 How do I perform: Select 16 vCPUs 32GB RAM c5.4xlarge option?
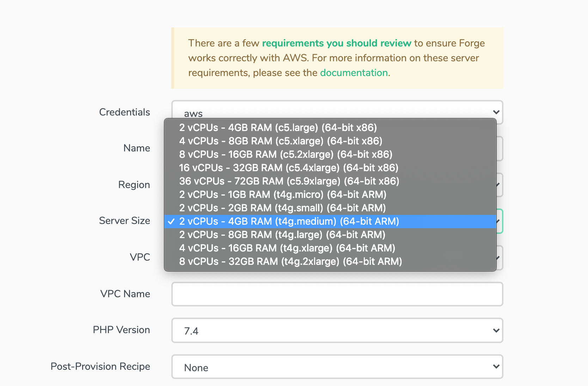pos(330,168)
